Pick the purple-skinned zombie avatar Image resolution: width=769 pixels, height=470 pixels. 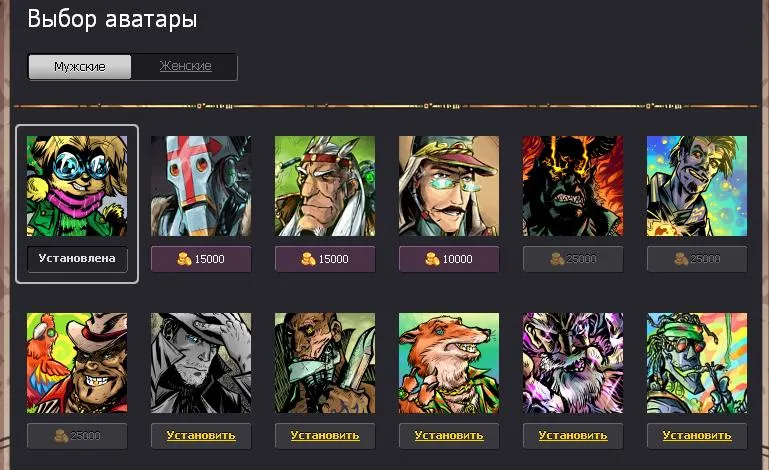pyautogui.click(x=697, y=186)
